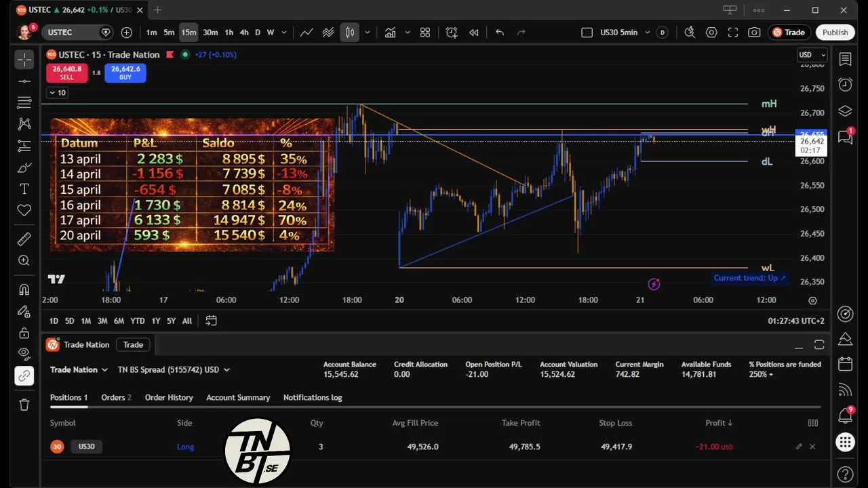The width and height of the screenshot is (868, 488).
Task: Click the blue BUY price button
Action: (125, 73)
